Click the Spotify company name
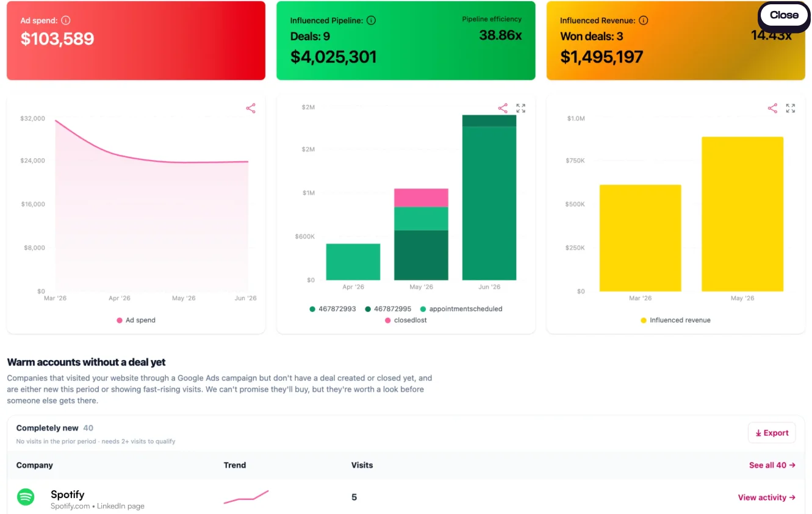 (67, 494)
